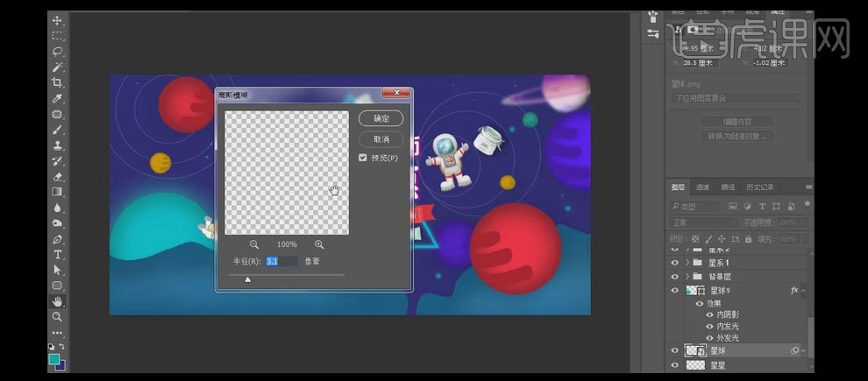Filter layers by adjustment layer type
This screenshot has width=868, height=381.
747,206
